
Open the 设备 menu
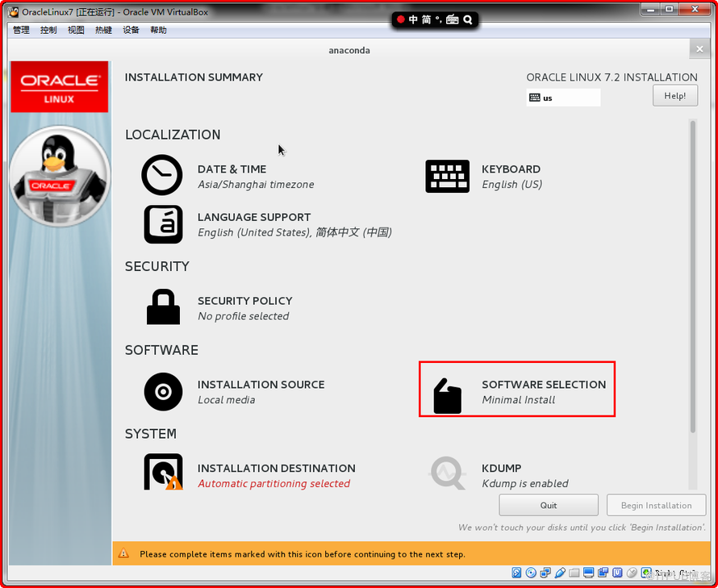point(131,30)
